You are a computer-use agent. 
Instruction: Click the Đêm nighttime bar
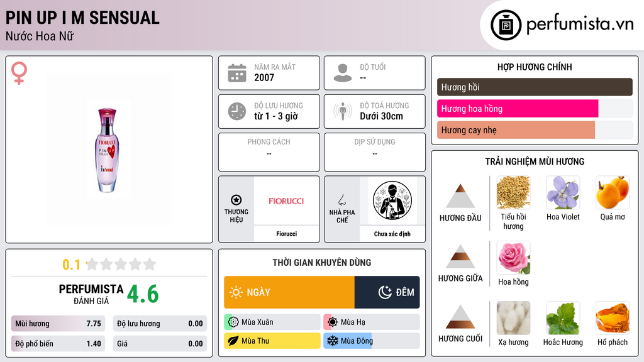pos(387,292)
